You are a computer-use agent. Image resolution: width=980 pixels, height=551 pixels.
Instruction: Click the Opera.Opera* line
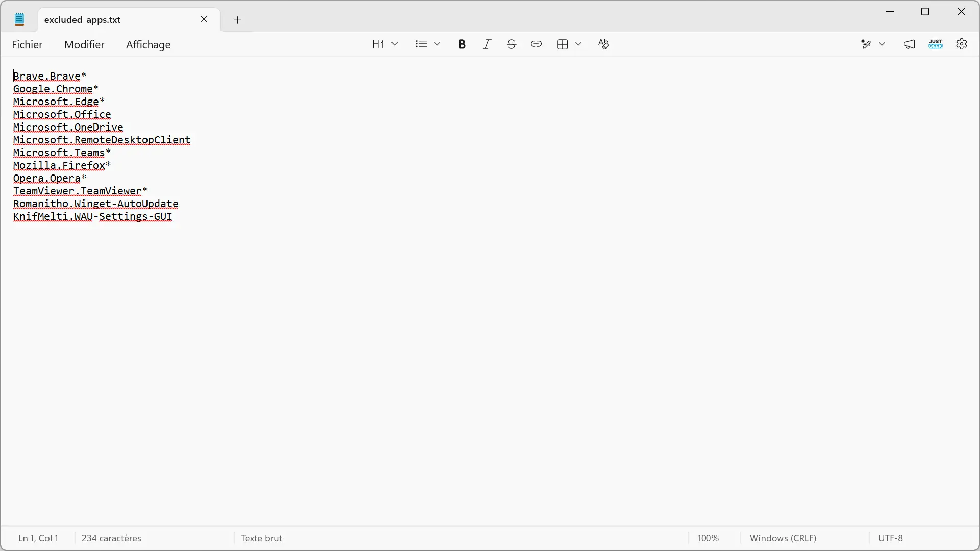tap(50, 178)
